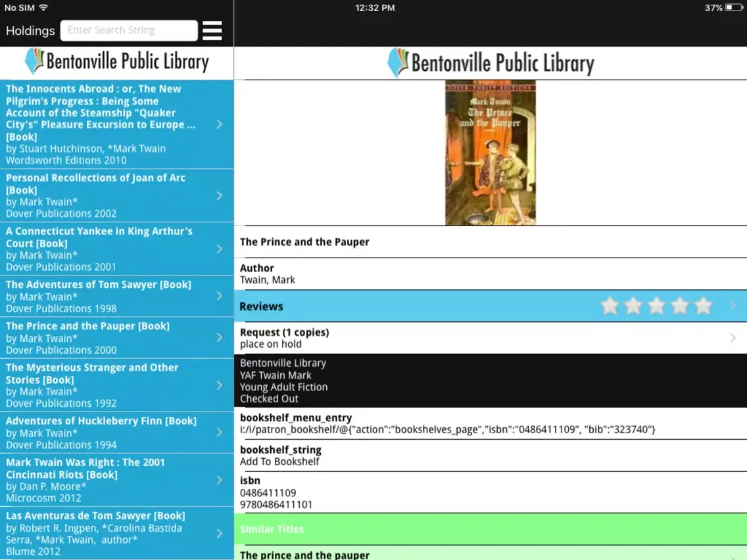747x560 pixels.
Task: Expand Las Aventuras de Tom Sawyer chevron
Action: 220,533
